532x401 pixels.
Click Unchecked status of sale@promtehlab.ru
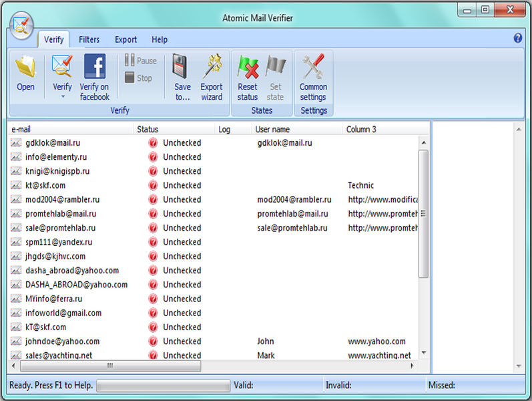[x=182, y=228]
